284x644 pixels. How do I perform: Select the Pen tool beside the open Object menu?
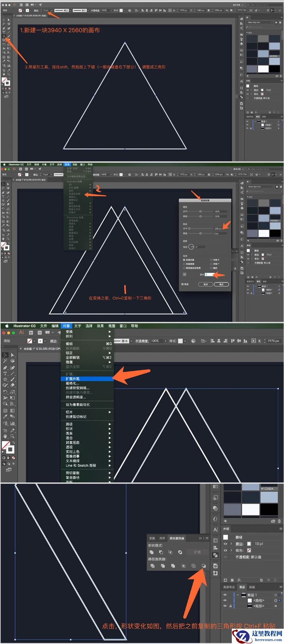click(5, 367)
